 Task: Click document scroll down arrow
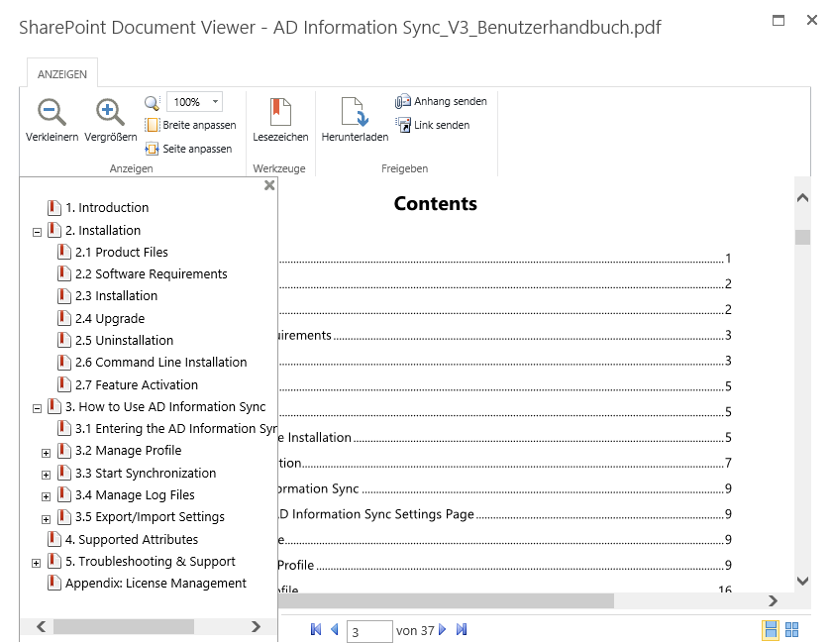[x=803, y=581]
